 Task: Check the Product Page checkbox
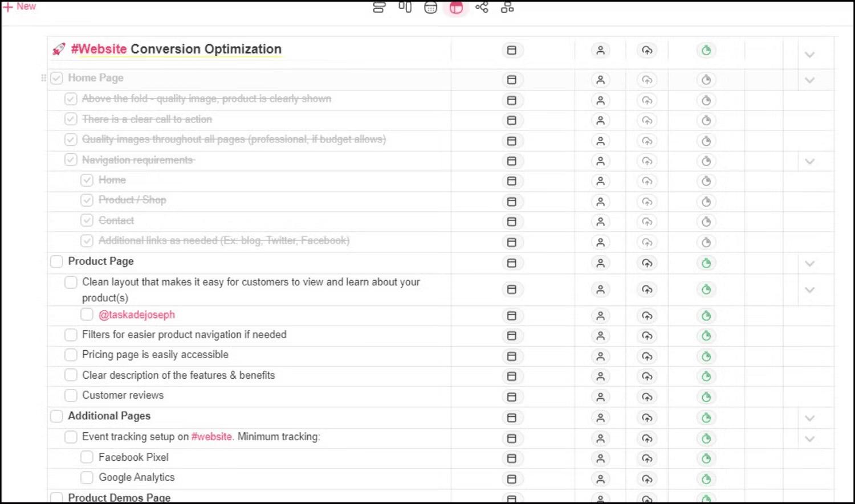point(56,261)
